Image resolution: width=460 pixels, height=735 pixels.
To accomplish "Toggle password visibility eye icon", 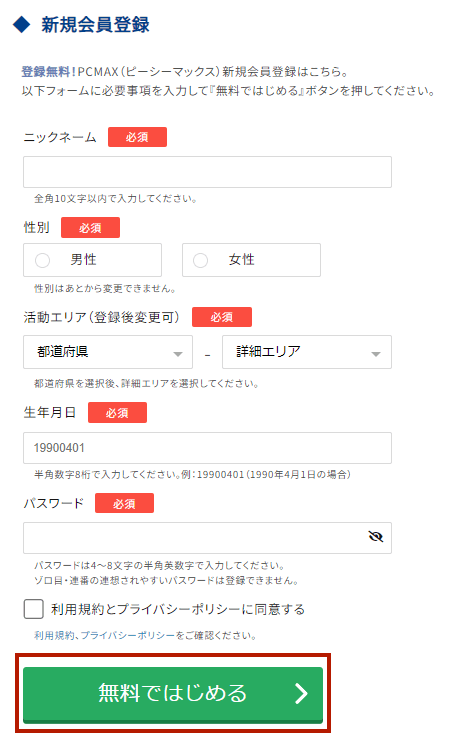I will [x=376, y=536].
